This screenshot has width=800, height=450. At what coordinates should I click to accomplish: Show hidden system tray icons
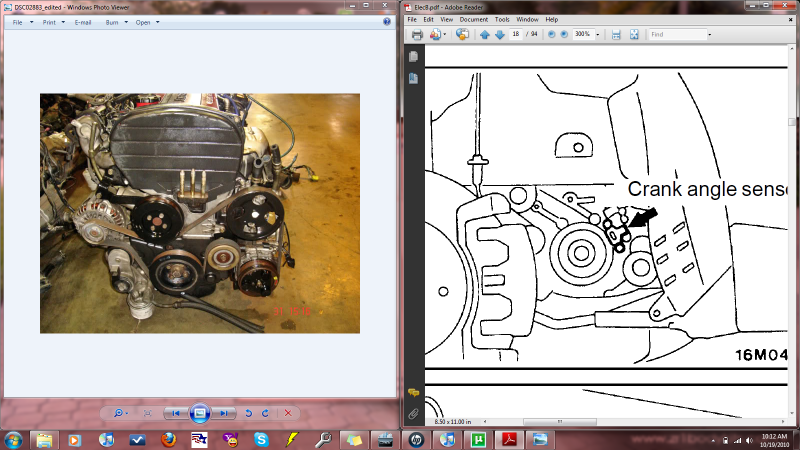tap(713, 440)
